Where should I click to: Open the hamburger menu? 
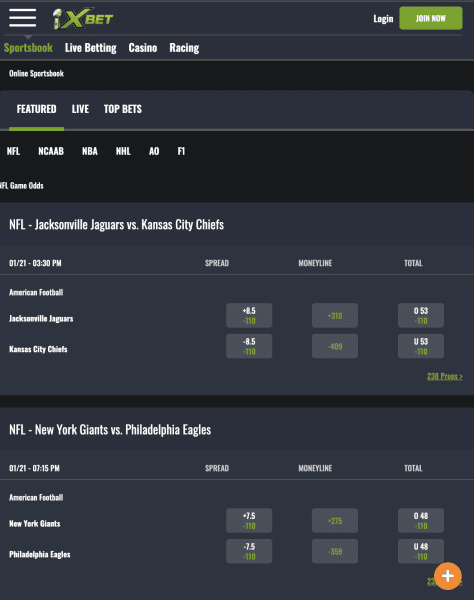(23, 18)
